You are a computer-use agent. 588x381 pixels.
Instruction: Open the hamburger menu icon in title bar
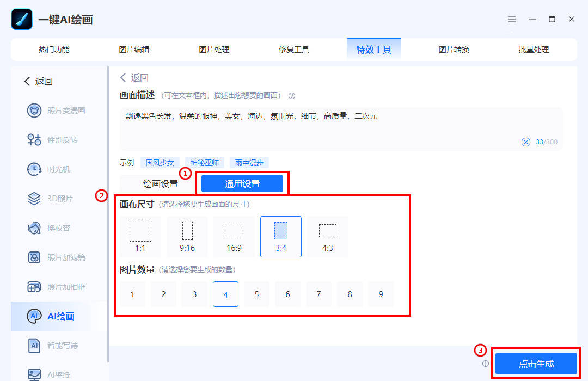click(511, 19)
